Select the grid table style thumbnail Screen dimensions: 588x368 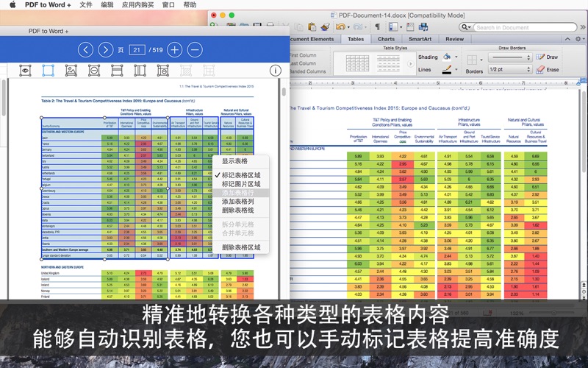click(357, 63)
